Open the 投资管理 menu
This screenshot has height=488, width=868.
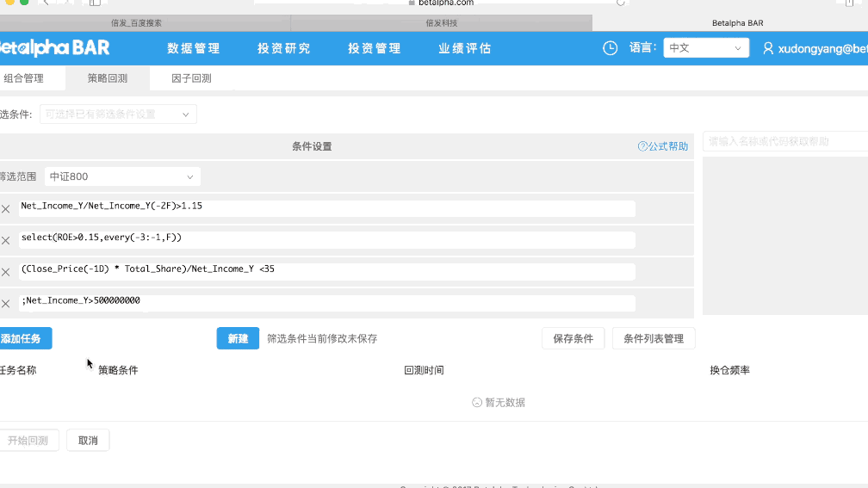click(x=375, y=48)
